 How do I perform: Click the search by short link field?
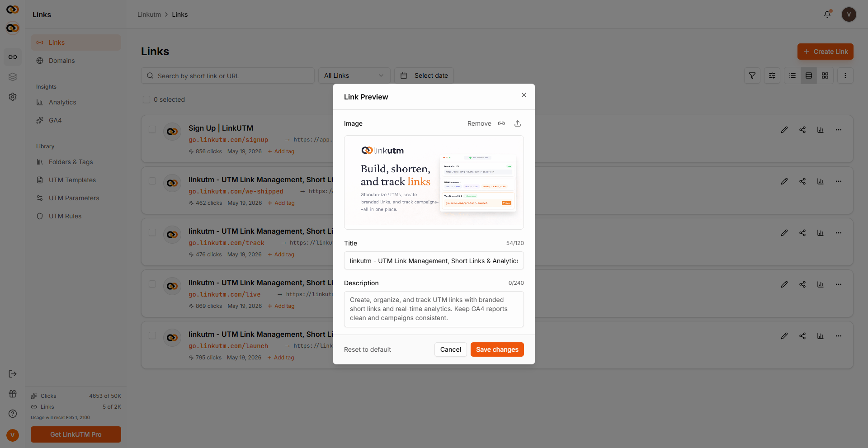[x=228, y=75]
